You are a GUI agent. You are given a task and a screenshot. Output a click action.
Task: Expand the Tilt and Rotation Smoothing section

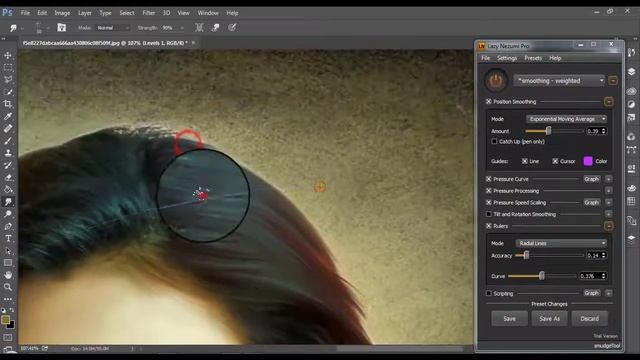(x=609, y=214)
